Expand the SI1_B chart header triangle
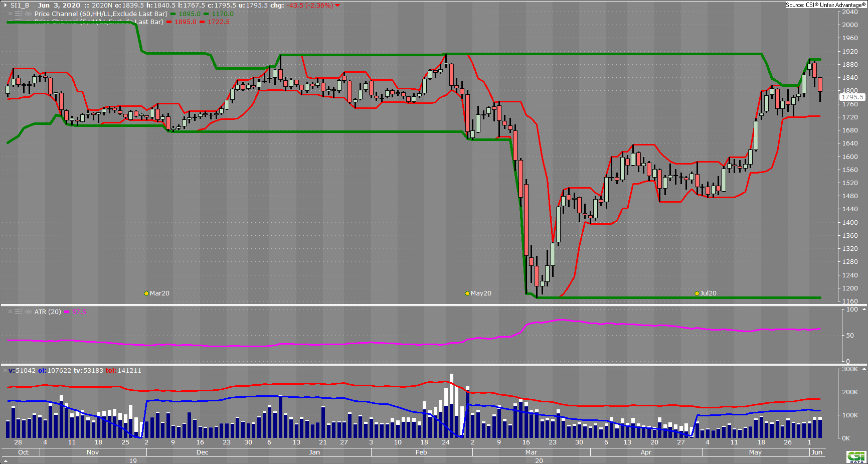This screenshot has width=868, height=464. [6, 6]
